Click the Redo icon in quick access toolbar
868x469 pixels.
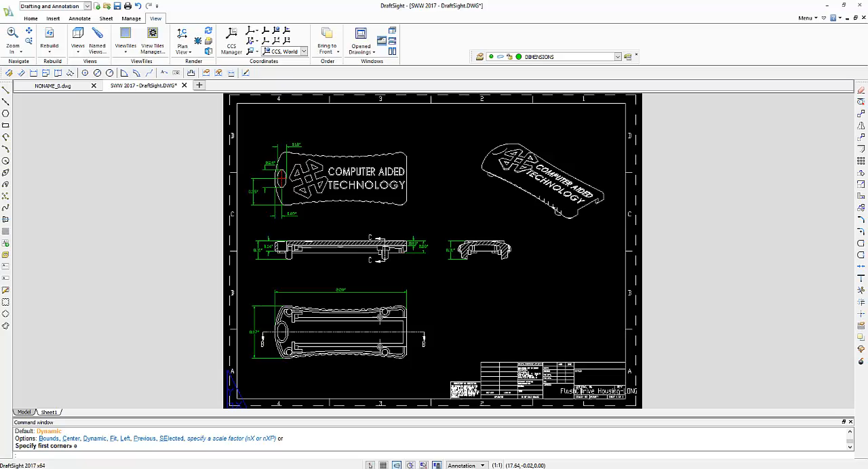148,6
